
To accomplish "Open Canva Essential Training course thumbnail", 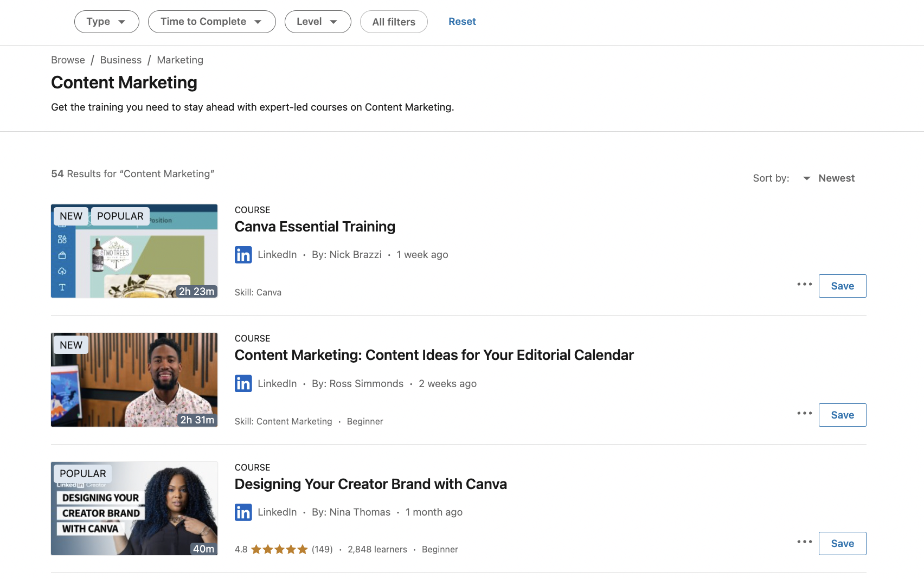I will pos(134,251).
